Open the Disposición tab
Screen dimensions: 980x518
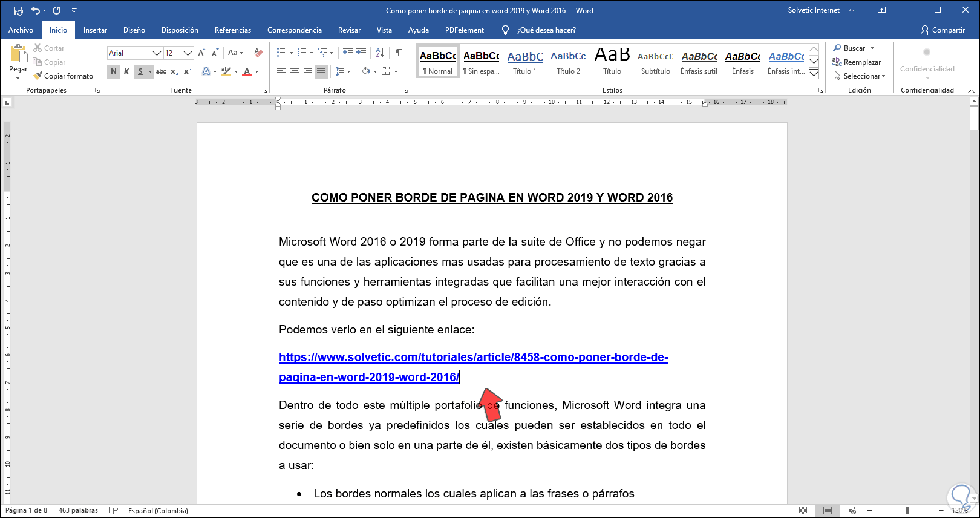click(x=180, y=30)
